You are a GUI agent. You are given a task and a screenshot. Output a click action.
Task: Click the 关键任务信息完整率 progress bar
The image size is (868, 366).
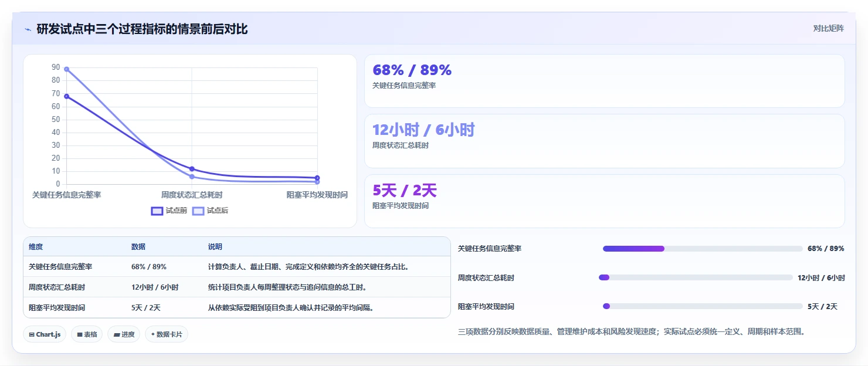pyautogui.click(x=703, y=249)
